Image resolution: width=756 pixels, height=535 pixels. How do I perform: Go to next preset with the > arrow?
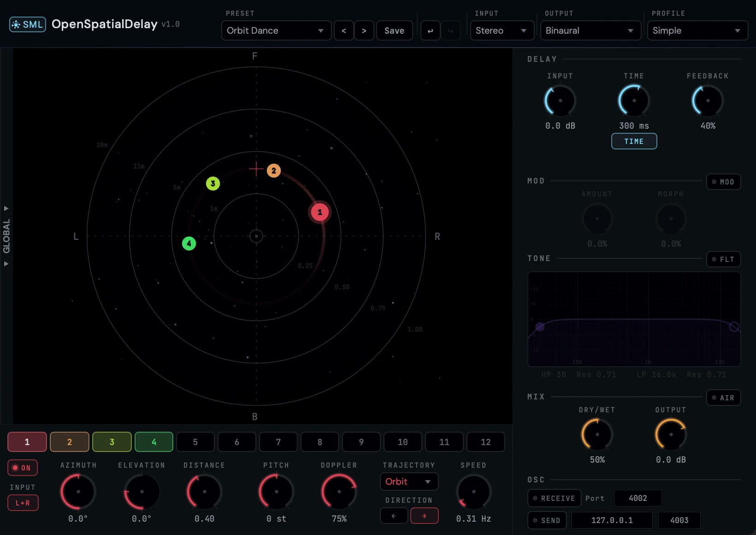(364, 30)
